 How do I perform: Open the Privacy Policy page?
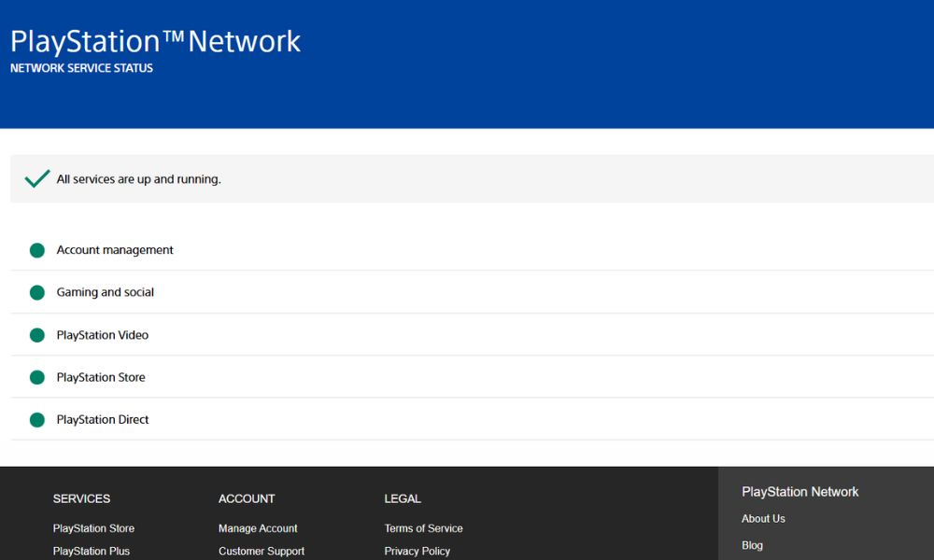tap(417, 551)
